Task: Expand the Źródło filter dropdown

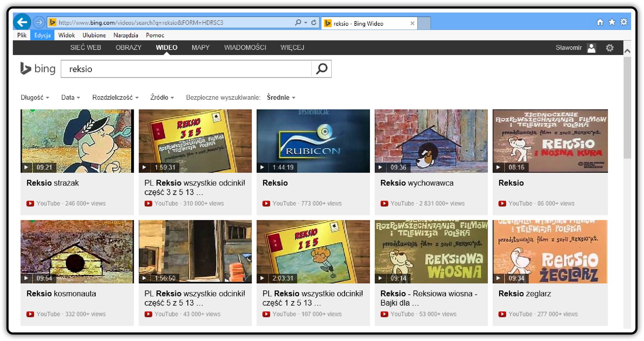Action: tap(162, 97)
